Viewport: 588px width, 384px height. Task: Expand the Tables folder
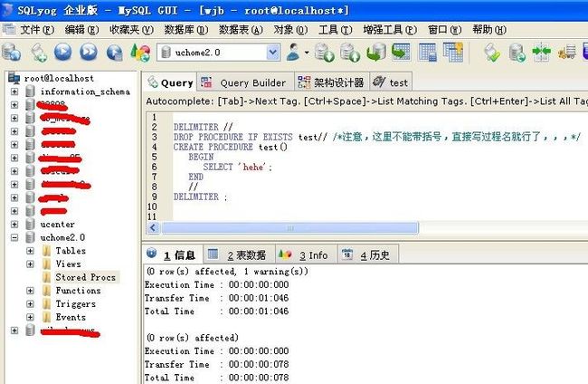tap(30, 251)
